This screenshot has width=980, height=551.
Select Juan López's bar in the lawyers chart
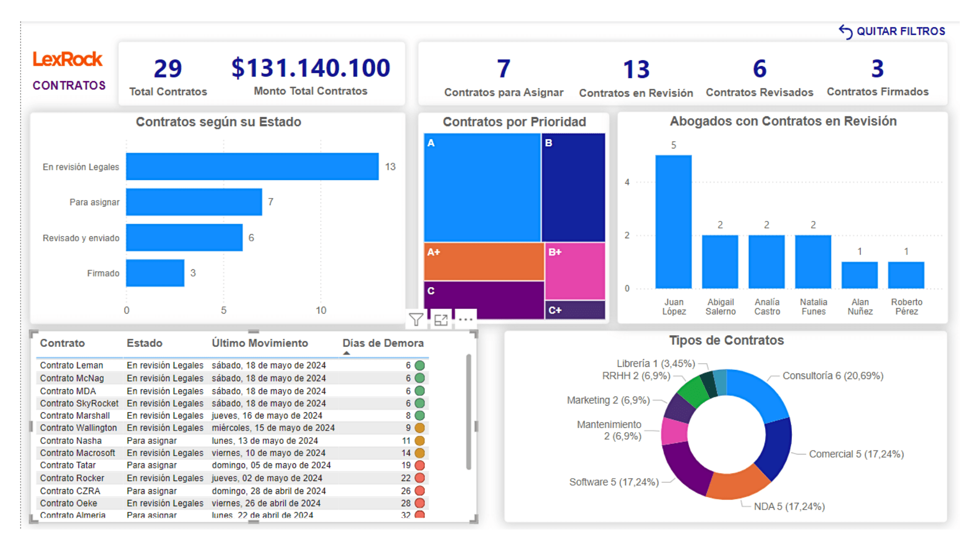coord(673,222)
